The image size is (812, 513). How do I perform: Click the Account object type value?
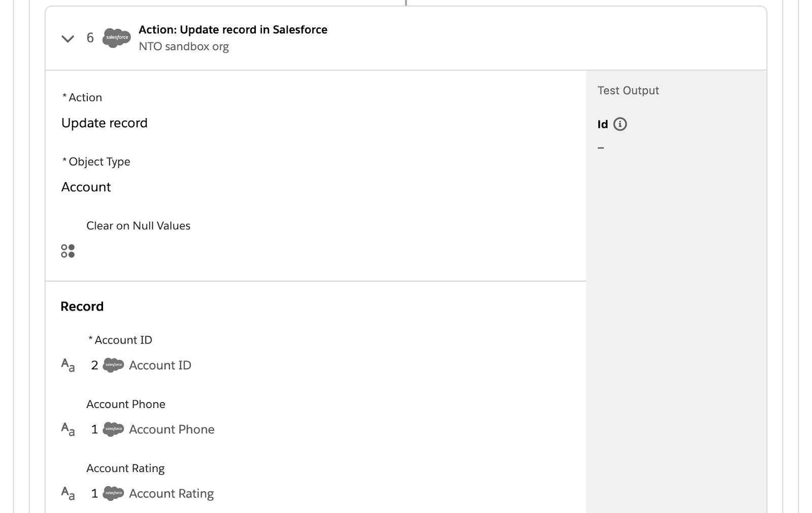[86, 187]
